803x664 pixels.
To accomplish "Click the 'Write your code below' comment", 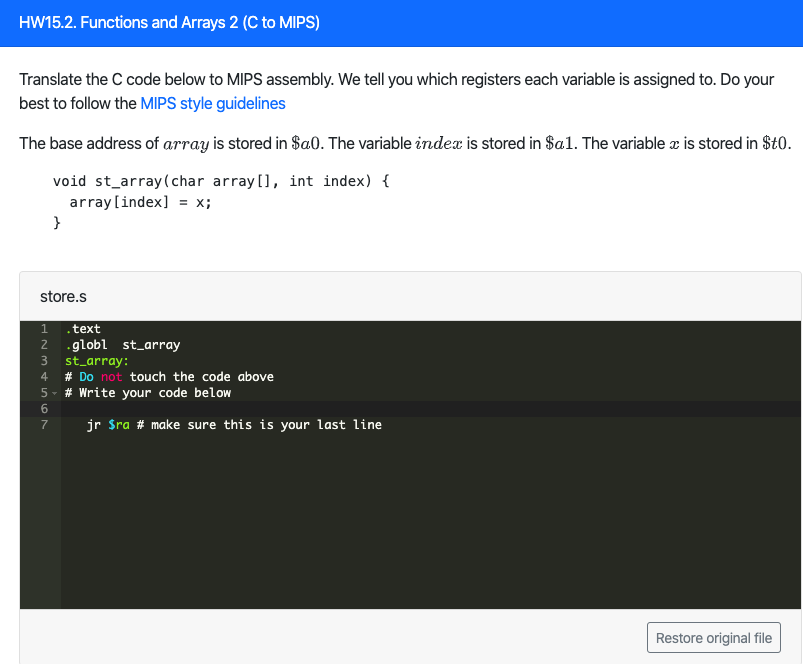I will [148, 393].
